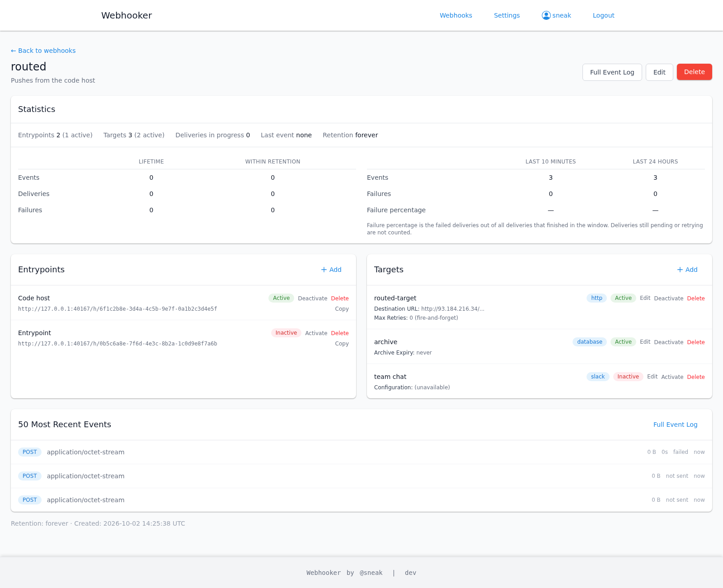Delete the inactive Entrypoint row
The width and height of the screenshot is (723, 588).
pyautogui.click(x=340, y=333)
